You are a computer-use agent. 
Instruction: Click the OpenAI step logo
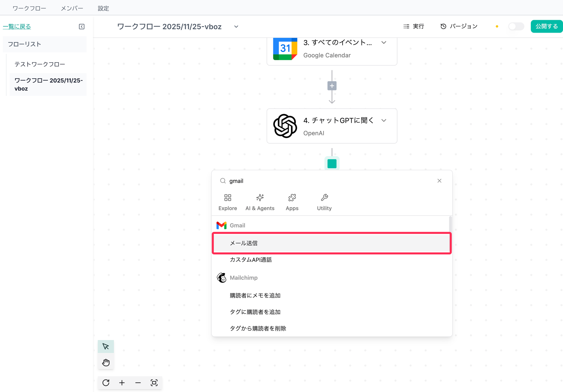(x=285, y=126)
